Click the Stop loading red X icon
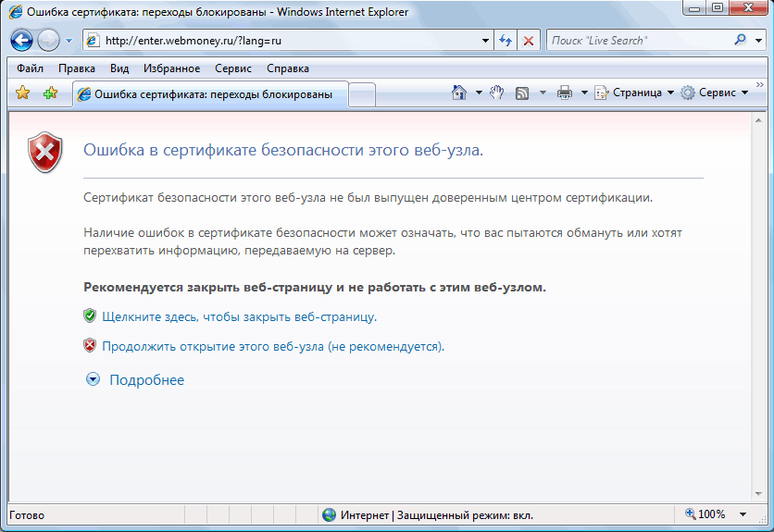 (529, 41)
